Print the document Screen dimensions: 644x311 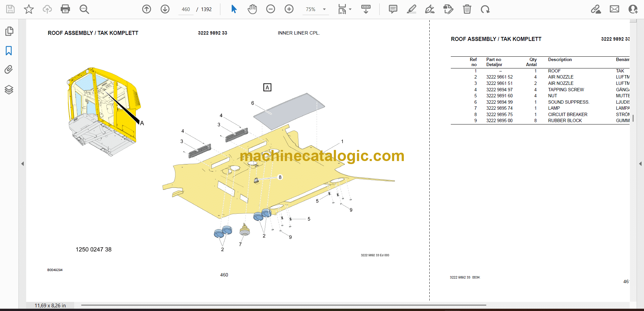pos(65,9)
